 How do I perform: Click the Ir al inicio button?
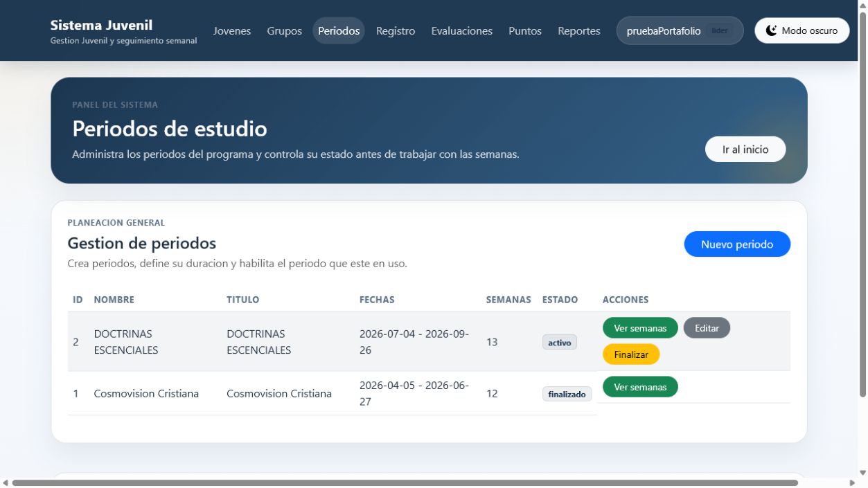coord(745,150)
